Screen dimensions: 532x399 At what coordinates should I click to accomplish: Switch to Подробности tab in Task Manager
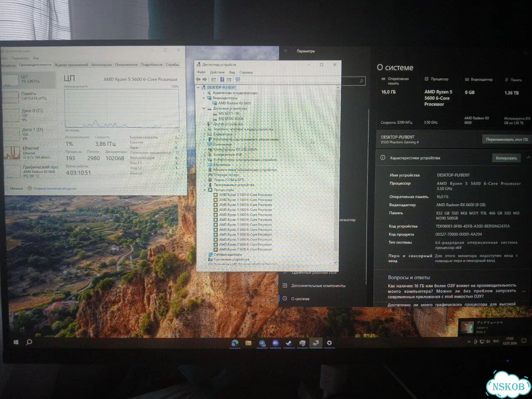pyautogui.click(x=151, y=65)
